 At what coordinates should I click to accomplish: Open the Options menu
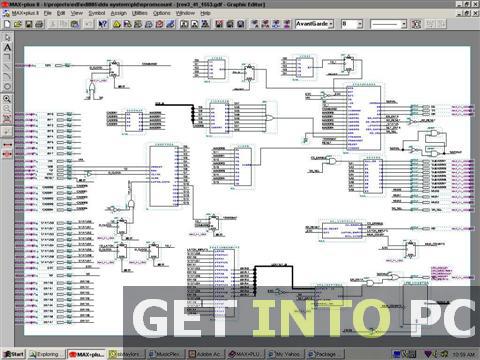coord(162,13)
